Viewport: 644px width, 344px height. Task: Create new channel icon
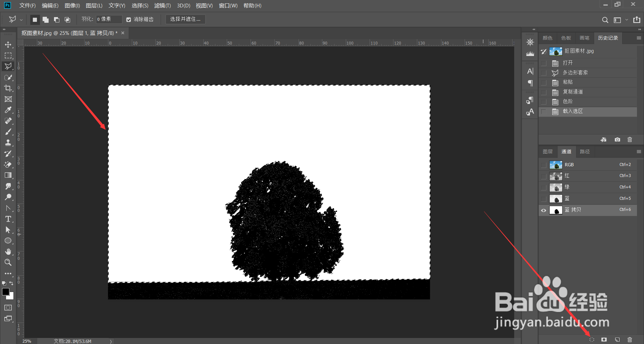click(617, 340)
